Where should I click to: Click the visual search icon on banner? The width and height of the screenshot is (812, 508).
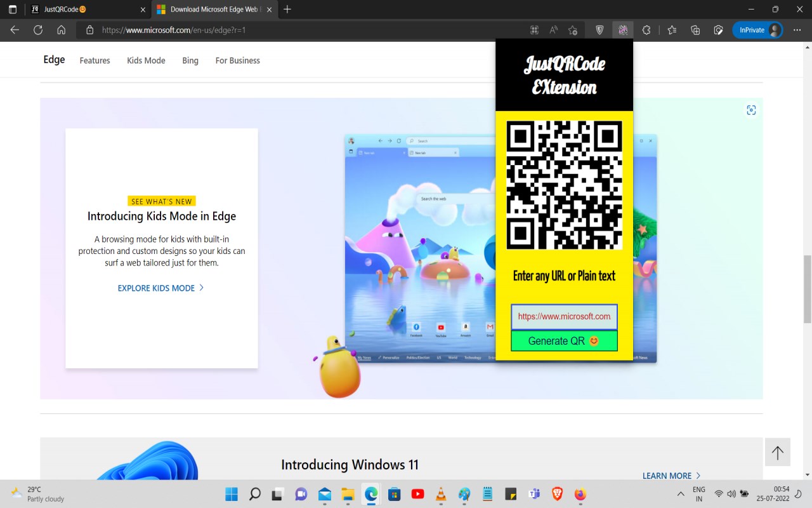tap(751, 110)
